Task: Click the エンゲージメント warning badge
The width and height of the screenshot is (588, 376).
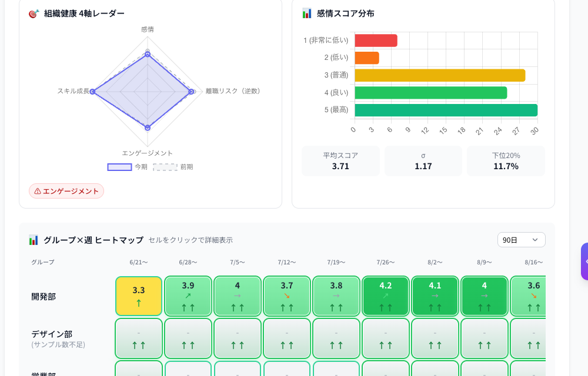Action: coord(66,191)
